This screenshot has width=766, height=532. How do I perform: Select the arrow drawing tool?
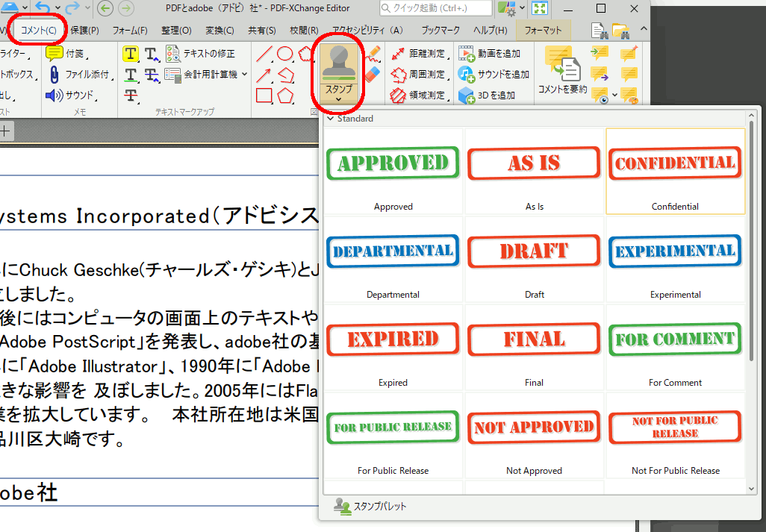coord(264,75)
